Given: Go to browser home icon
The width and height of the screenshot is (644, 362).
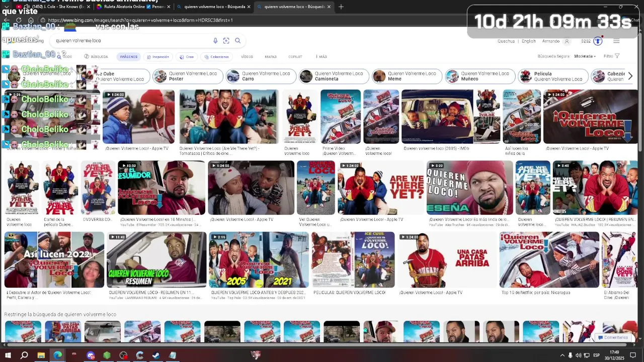Looking at the screenshot, I should pos(31,20).
